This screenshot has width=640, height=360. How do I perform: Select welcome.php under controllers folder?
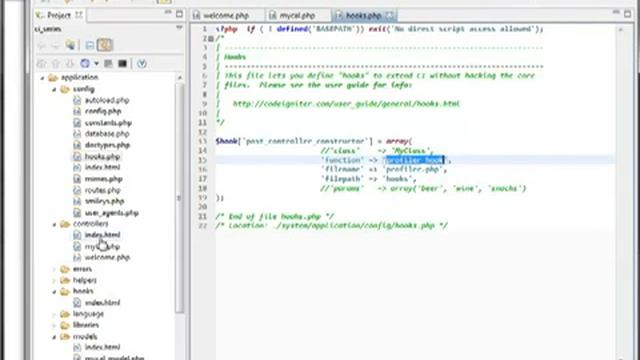[107, 258]
